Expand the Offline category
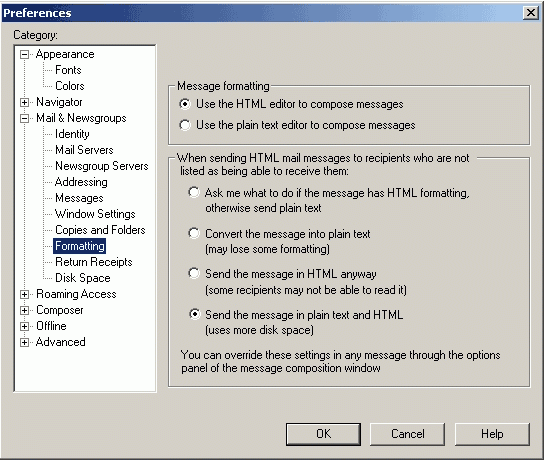 pos(24,326)
